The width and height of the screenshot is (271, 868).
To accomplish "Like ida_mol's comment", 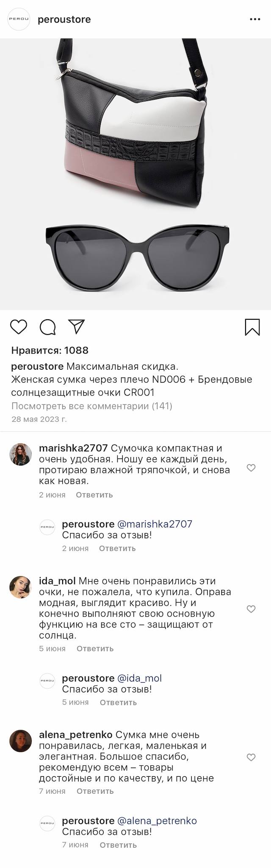I will pos(251,609).
